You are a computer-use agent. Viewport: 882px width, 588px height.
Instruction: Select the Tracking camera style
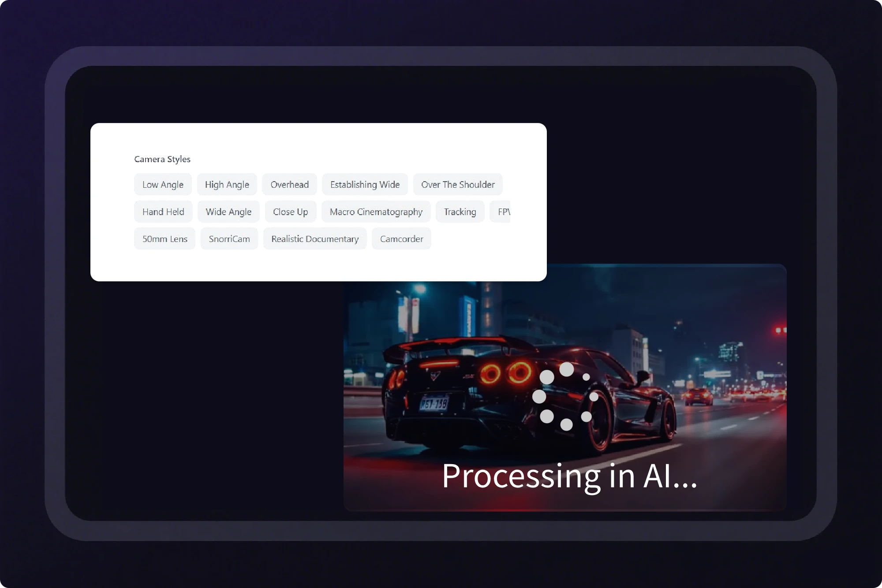point(460,212)
